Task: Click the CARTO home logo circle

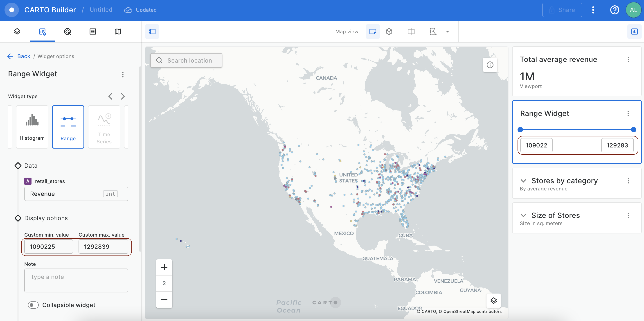Action: click(x=12, y=10)
